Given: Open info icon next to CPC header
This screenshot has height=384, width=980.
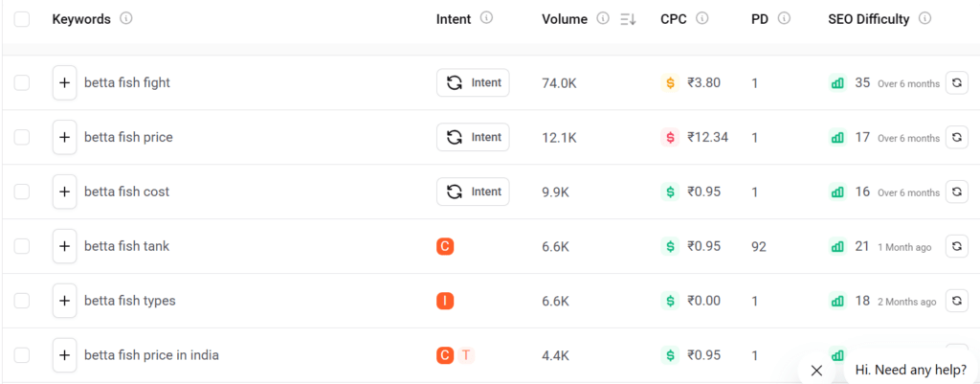Looking at the screenshot, I should click(x=702, y=19).
